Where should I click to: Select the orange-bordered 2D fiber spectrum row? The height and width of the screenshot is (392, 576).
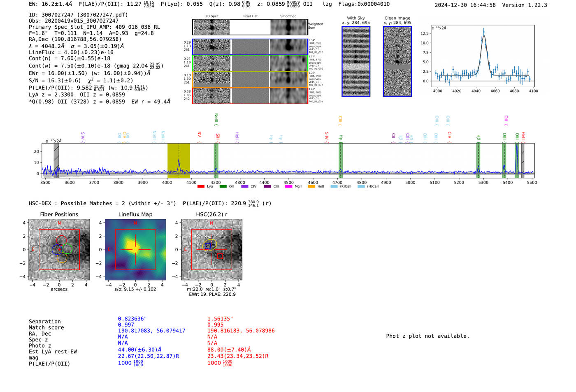coord(250,79)
